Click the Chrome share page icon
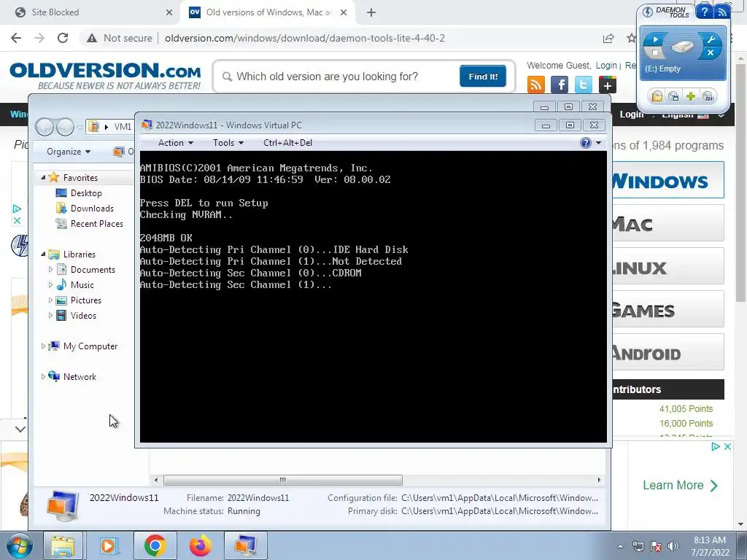 tap(608, 38)
